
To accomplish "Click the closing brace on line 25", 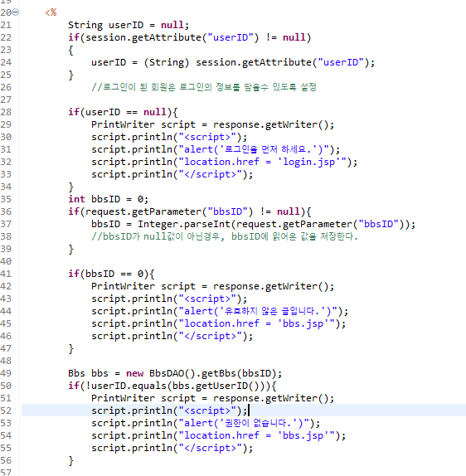I will click(x=70, y=75).
